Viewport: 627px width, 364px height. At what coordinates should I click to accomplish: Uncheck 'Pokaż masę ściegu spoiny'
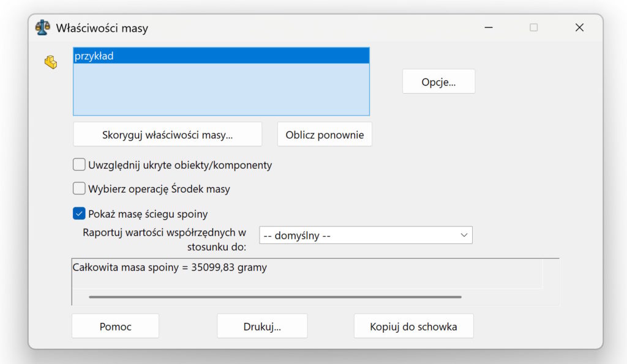coord(79,214)
